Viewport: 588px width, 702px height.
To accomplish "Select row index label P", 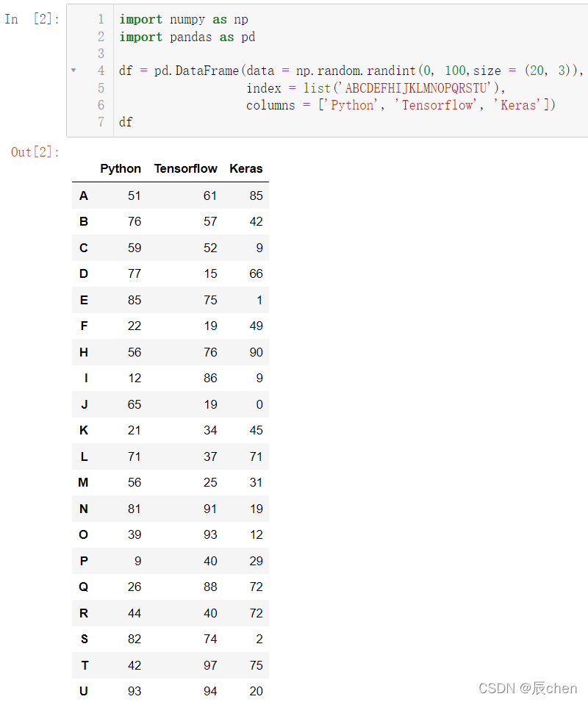I will point(84,561).
